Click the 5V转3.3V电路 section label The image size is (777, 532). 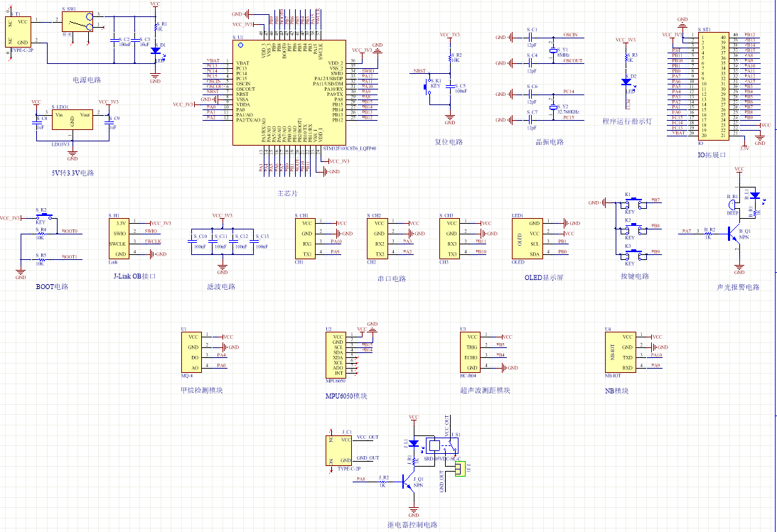click(73, 173)
